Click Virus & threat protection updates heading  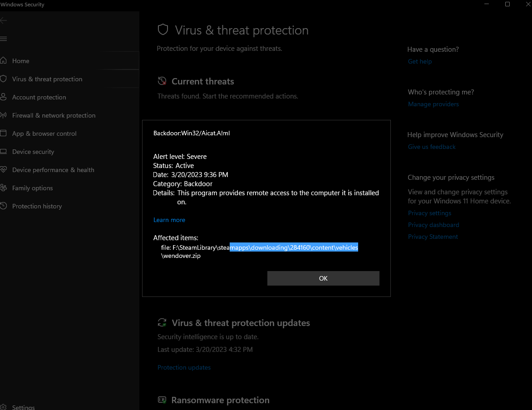(241, 323)
